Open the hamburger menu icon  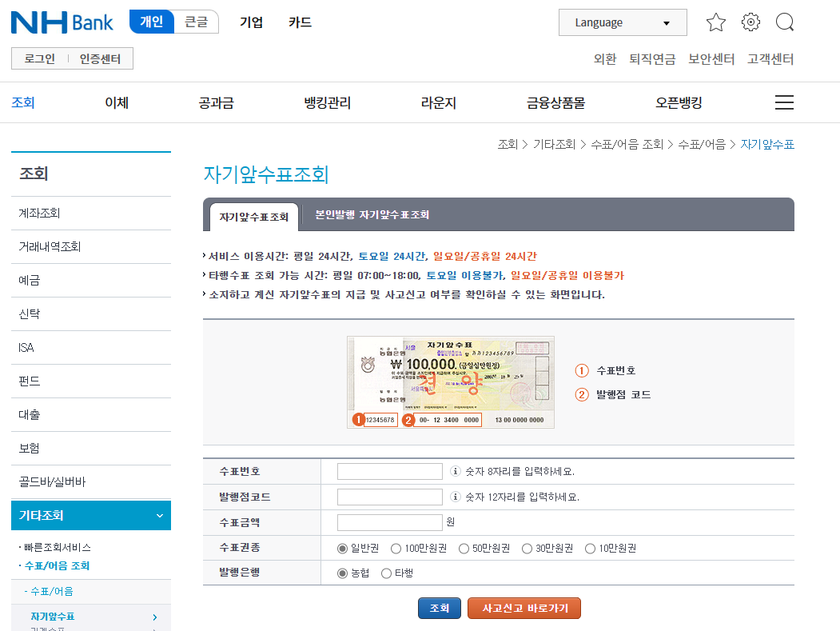[x=784, y=102]
